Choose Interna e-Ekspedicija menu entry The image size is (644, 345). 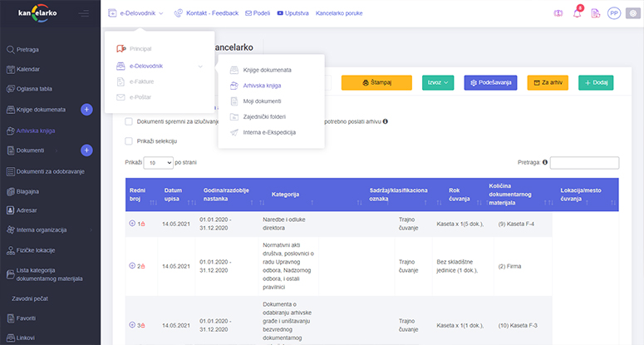(268, 132)
